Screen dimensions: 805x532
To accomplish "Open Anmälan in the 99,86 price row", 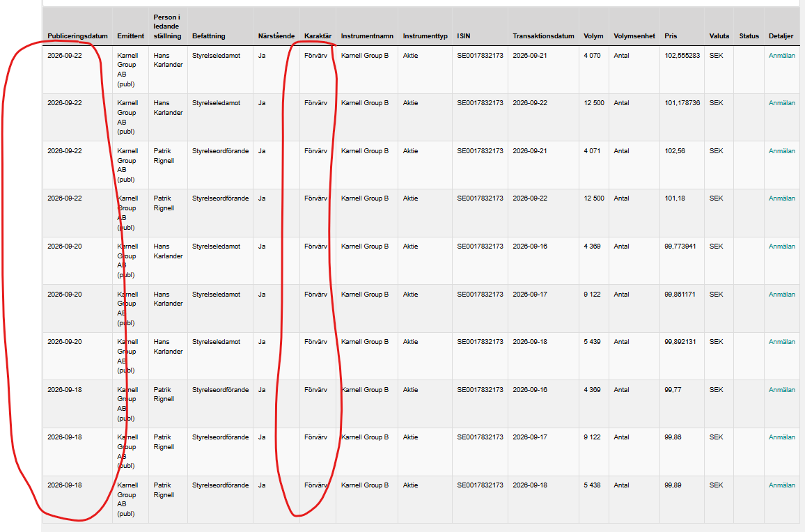I will 781,437.
